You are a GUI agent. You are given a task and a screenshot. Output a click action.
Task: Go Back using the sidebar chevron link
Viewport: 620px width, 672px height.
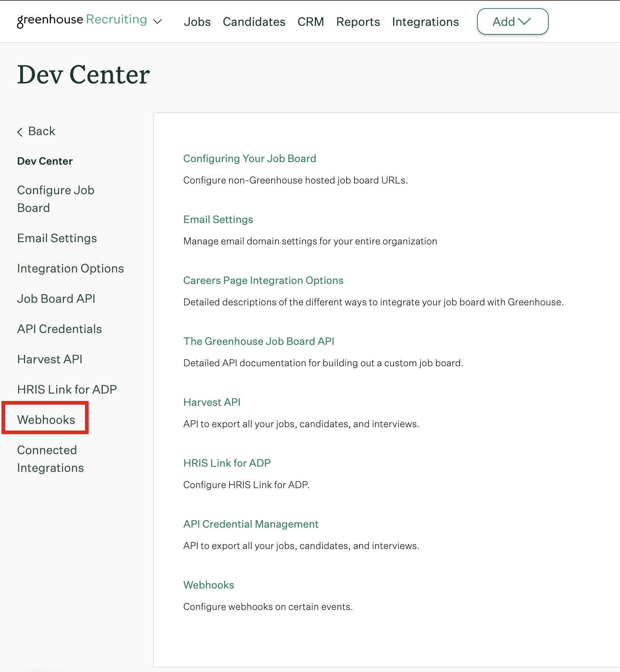pos(36,131)
